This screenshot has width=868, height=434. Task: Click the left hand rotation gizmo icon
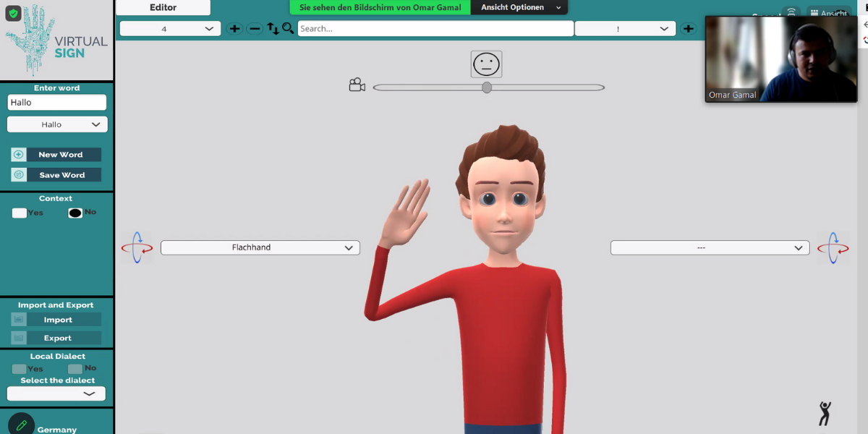[137, 247]
